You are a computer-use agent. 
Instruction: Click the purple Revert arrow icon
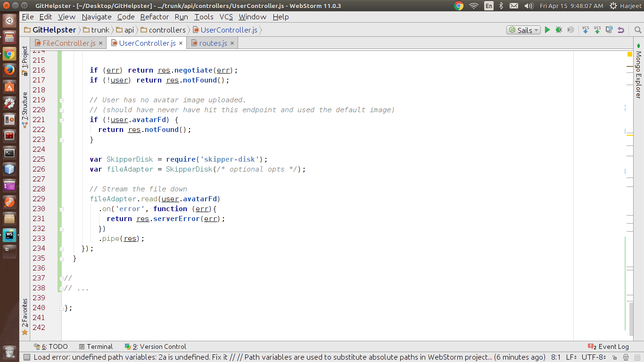click(621, 30)
